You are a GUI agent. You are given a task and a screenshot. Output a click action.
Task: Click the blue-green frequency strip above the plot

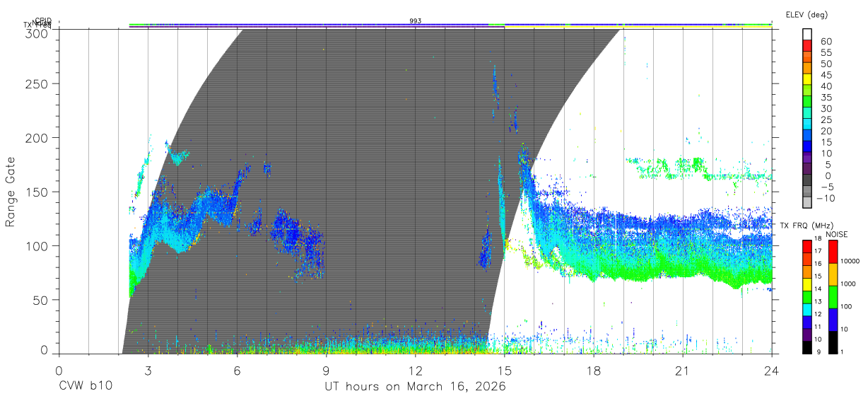click(450, 25)
